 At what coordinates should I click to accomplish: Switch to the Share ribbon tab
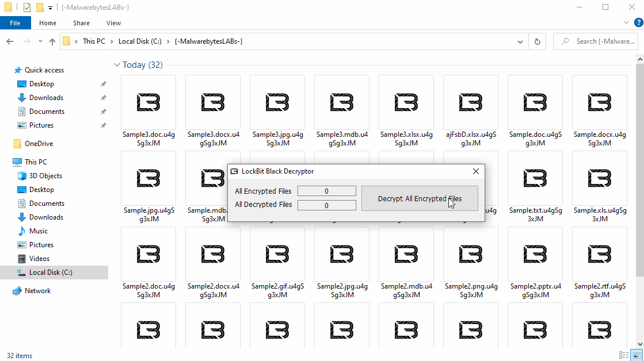point(81,23)
